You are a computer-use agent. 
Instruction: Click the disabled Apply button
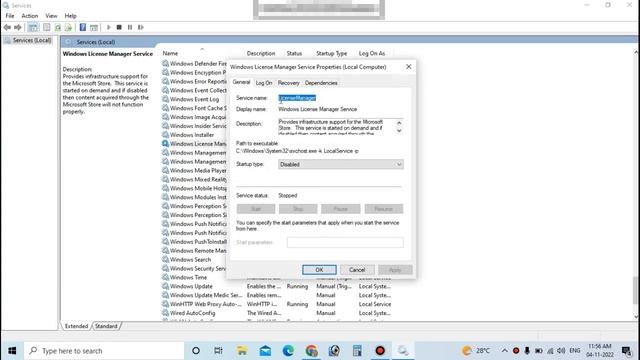click(395, 270)
